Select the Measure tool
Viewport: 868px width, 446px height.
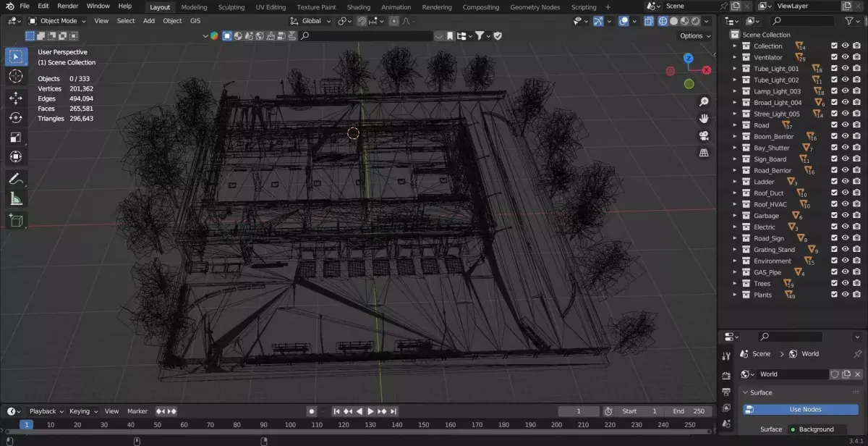click(x=16, y=198)
